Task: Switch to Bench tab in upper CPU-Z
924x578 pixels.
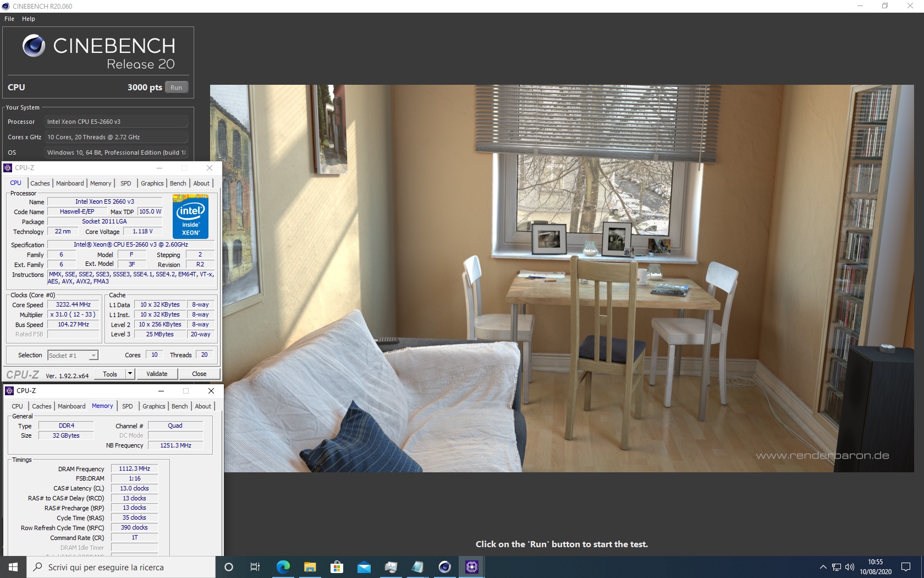Action: [178, 183]
